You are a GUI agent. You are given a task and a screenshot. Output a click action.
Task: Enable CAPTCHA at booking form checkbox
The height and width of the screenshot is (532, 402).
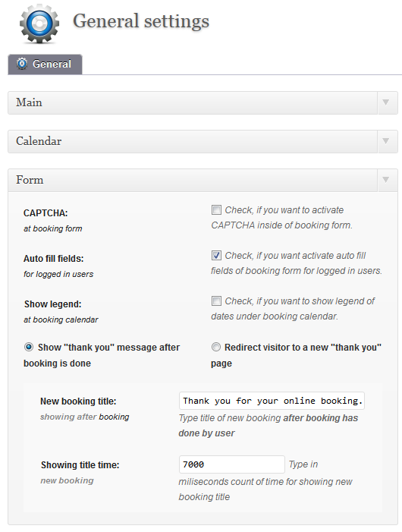[x=216, y=209]
